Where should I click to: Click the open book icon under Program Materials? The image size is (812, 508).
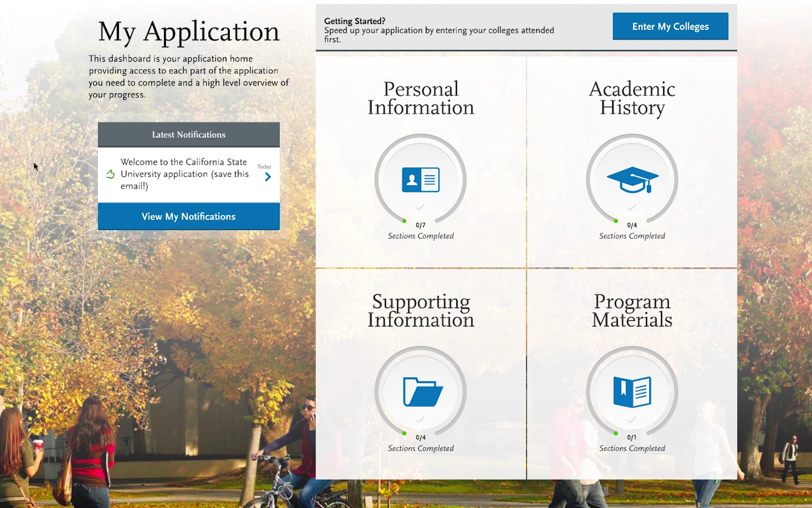pos(631,390)
